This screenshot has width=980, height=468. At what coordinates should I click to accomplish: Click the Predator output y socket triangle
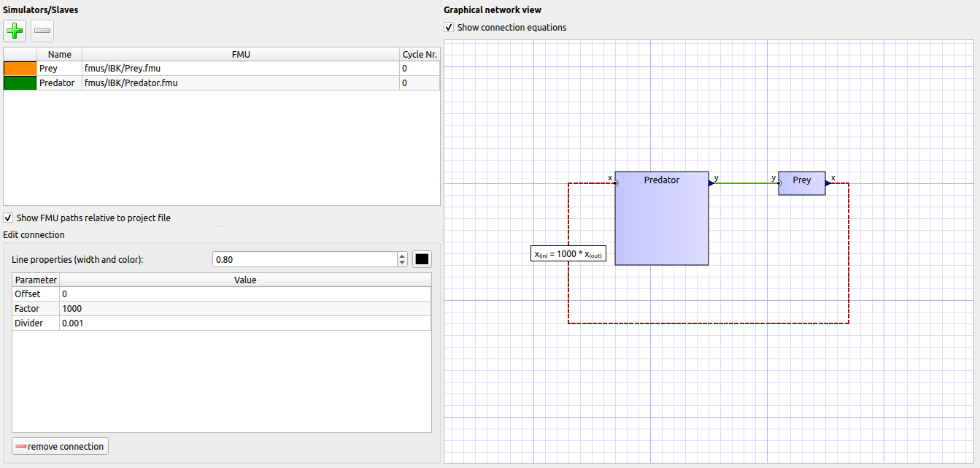coord(711,183)
